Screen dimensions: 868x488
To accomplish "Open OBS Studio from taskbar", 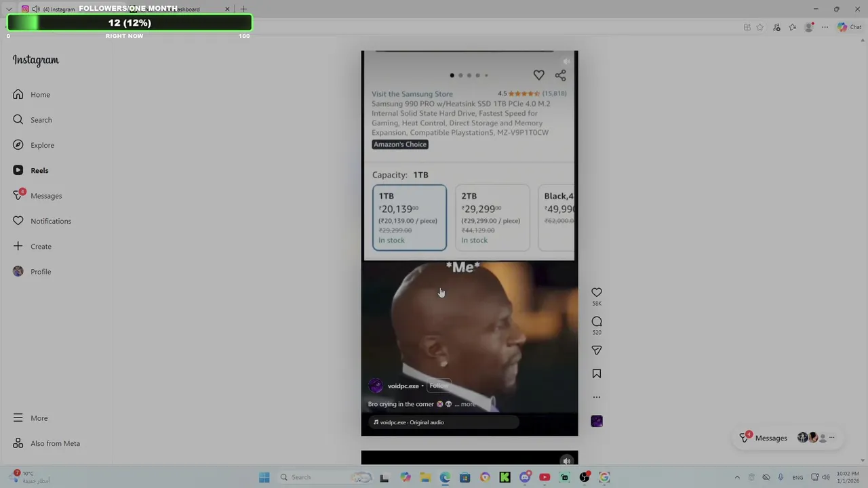I will tap(585, 477).
